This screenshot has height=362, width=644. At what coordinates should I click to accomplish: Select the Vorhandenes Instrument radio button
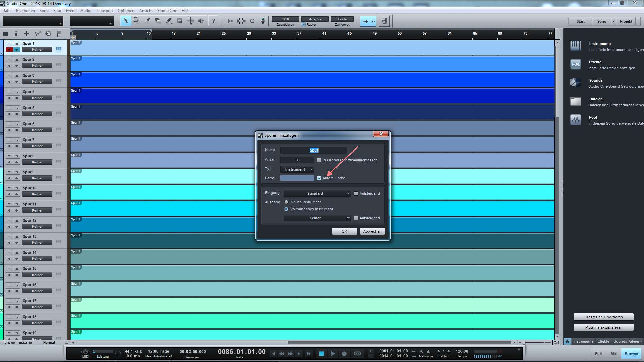coord(286,209)
